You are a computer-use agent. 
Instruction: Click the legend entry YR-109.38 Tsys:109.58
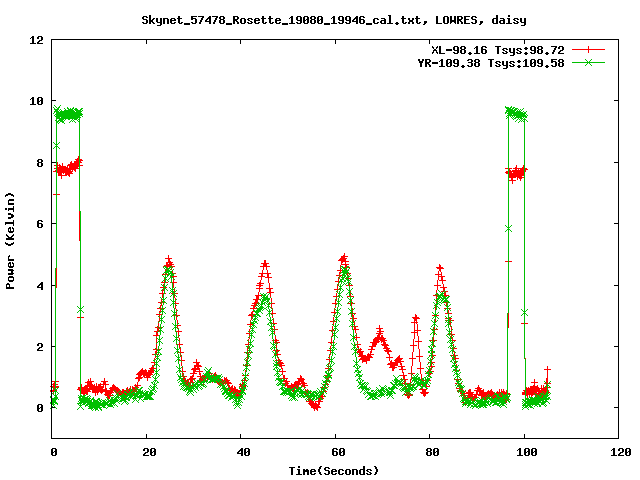coord(491,63)
